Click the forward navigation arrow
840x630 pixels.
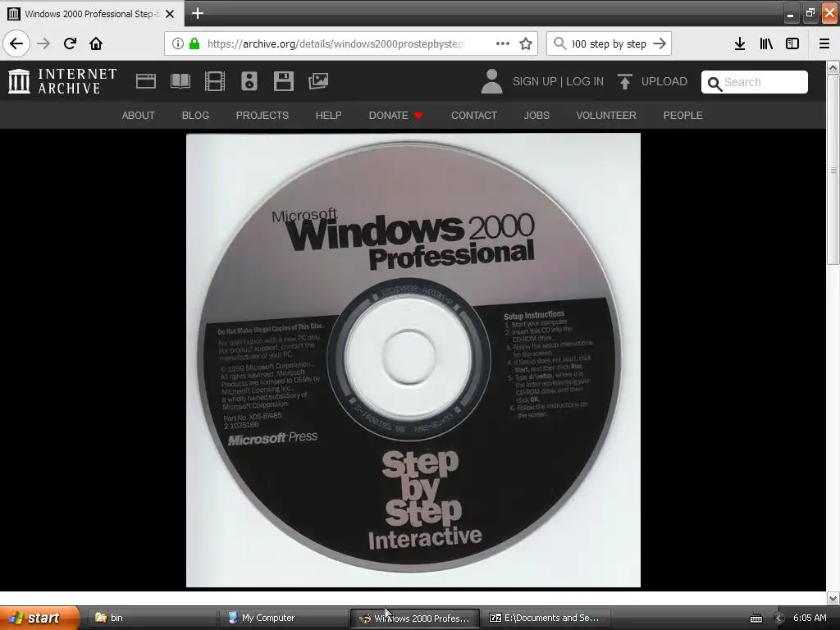point(43,43)
